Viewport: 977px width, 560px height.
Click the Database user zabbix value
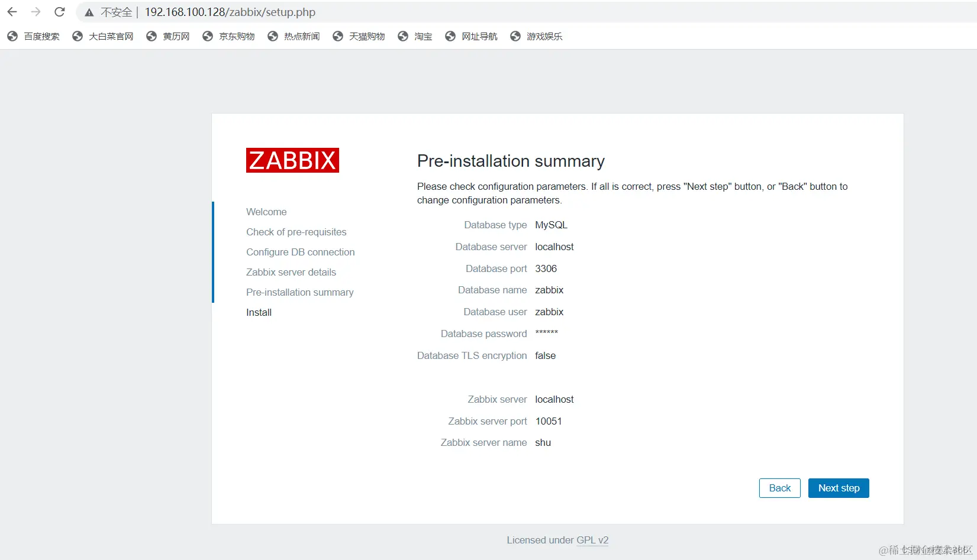[x=549, y=312]
